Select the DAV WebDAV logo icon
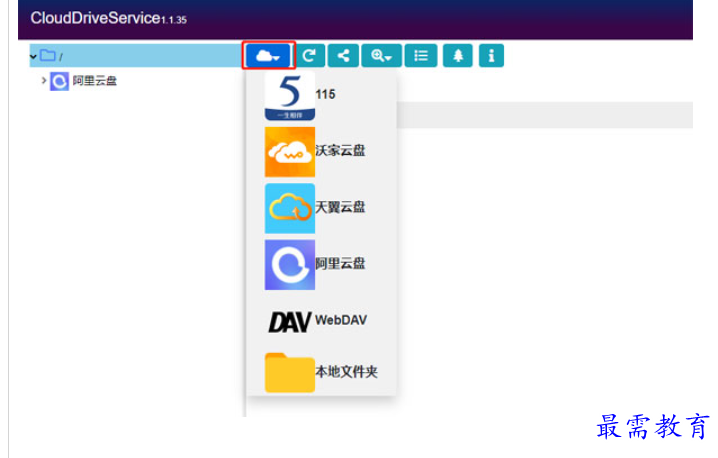Image resolution: width=718 pixels, height=458 pixels. click(x=289, y=322)
